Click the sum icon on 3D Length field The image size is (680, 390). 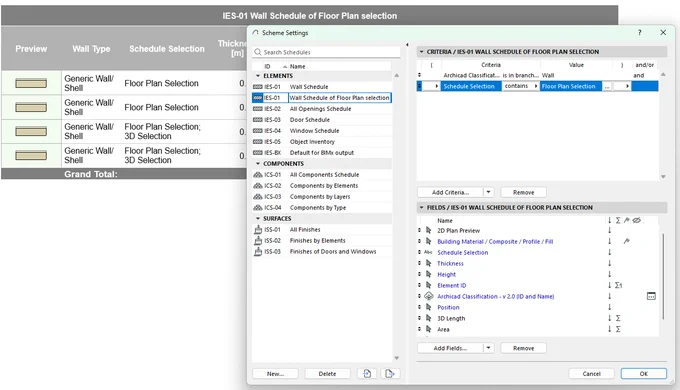click(618, 318)
